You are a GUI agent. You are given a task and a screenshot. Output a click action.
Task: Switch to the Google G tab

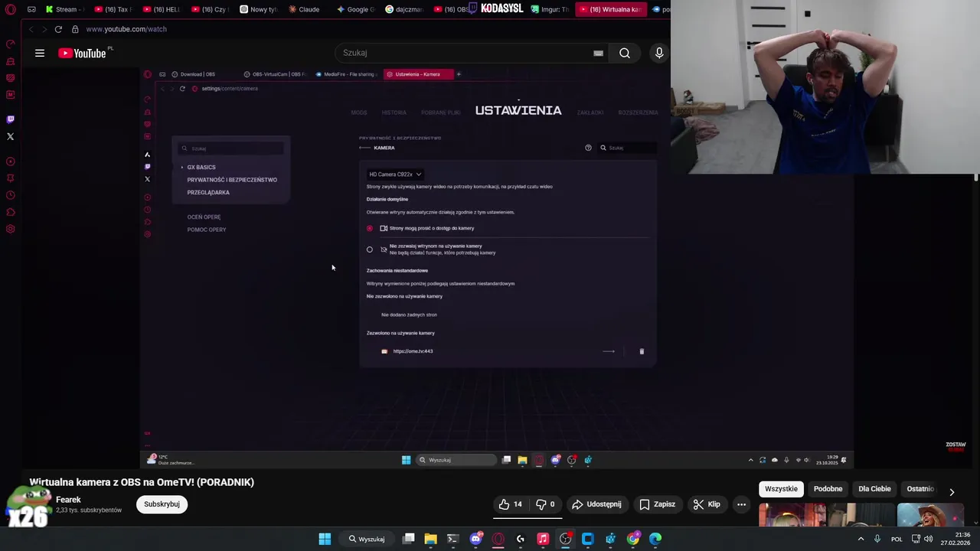(x=355, y=9)
